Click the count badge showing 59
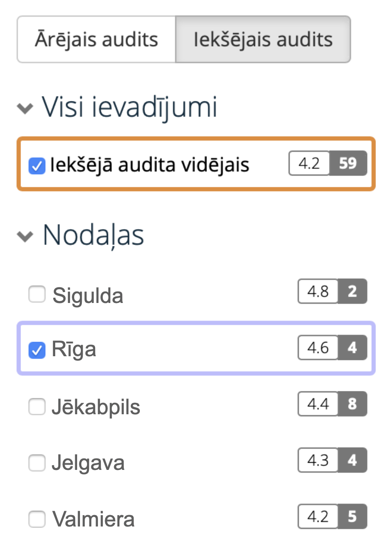 [x=348, y=164]
